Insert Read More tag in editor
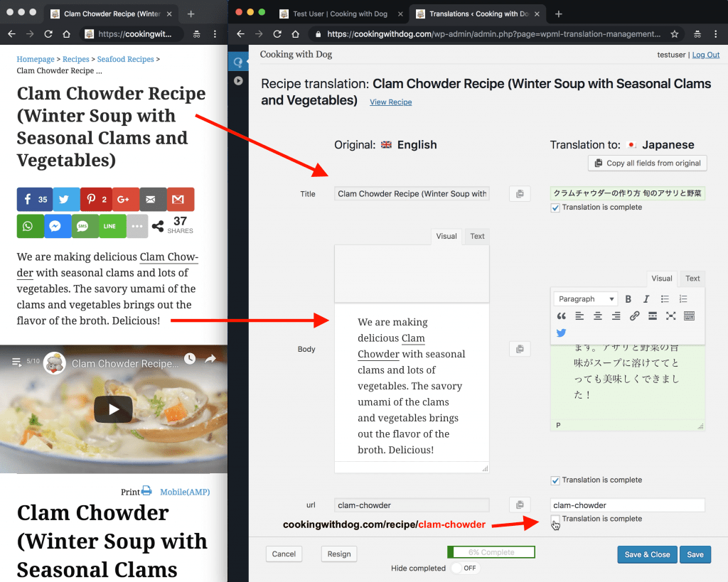Screen dimensions: 728x582 pos(653,316)
